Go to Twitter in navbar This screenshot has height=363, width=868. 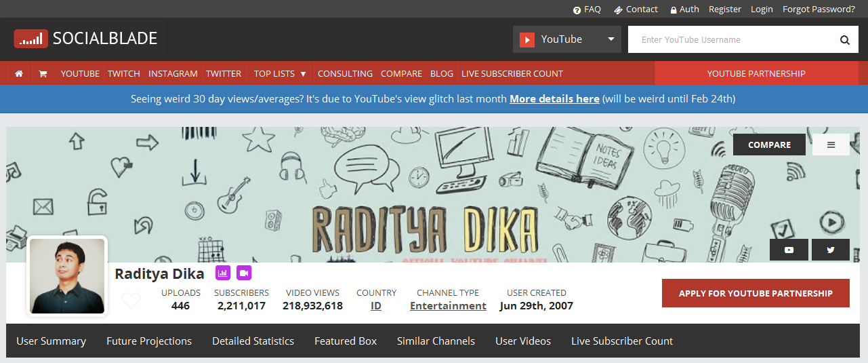224,73
